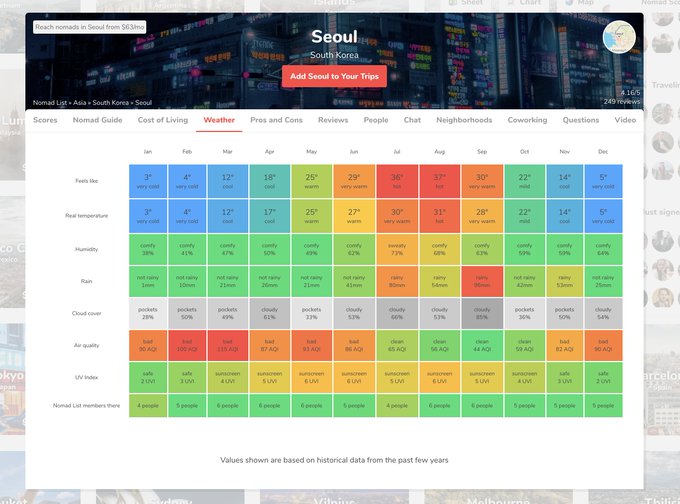Open the Scores tab
This screenshot has width=680, height=504.
click(45, 120)
